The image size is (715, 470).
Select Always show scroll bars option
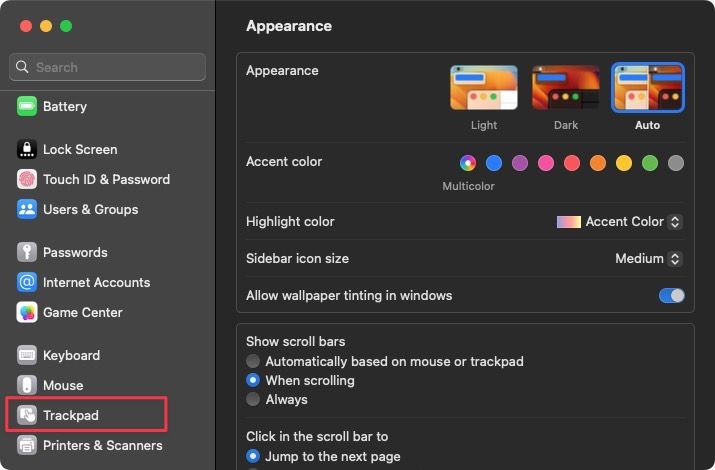tap(254, 399)
